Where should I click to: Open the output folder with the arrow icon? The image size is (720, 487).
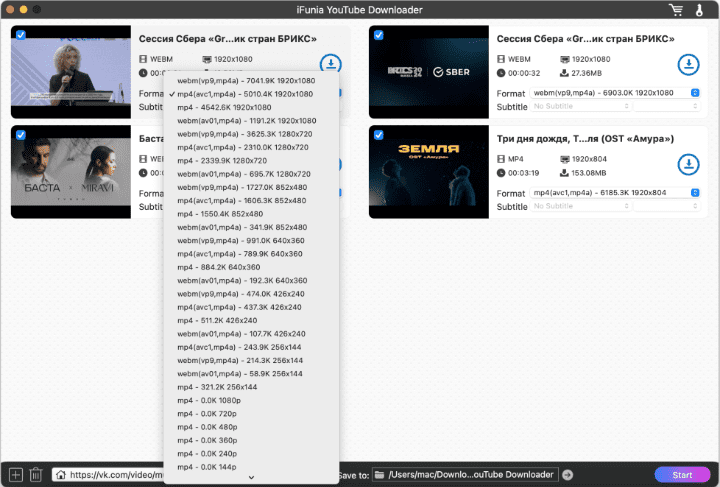point(567,474)
